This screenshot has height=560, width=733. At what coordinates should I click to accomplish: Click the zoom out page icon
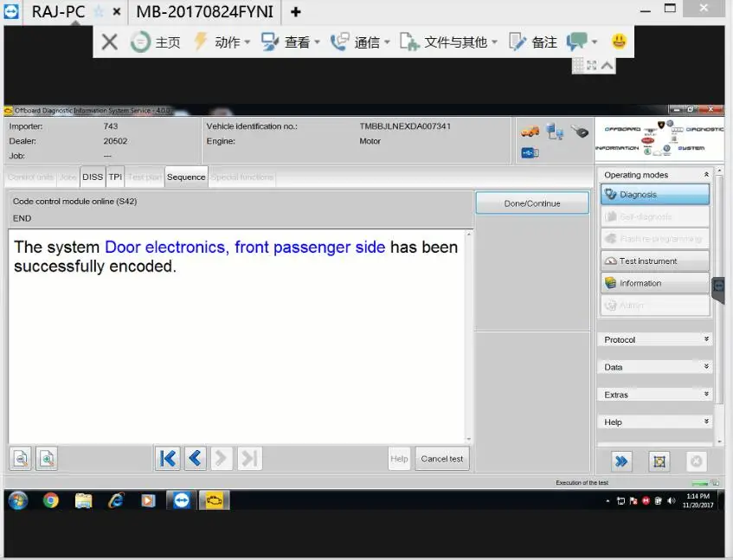(21, 459)
